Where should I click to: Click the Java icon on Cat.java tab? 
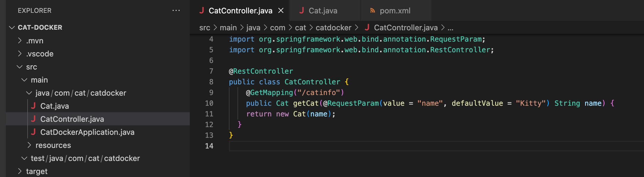click(302, 10)
